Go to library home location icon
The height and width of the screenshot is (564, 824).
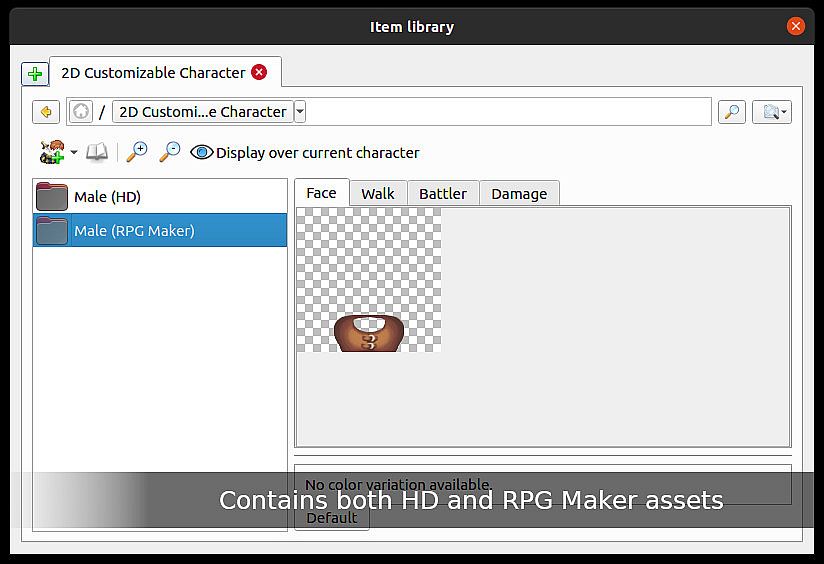pos(81,111)
